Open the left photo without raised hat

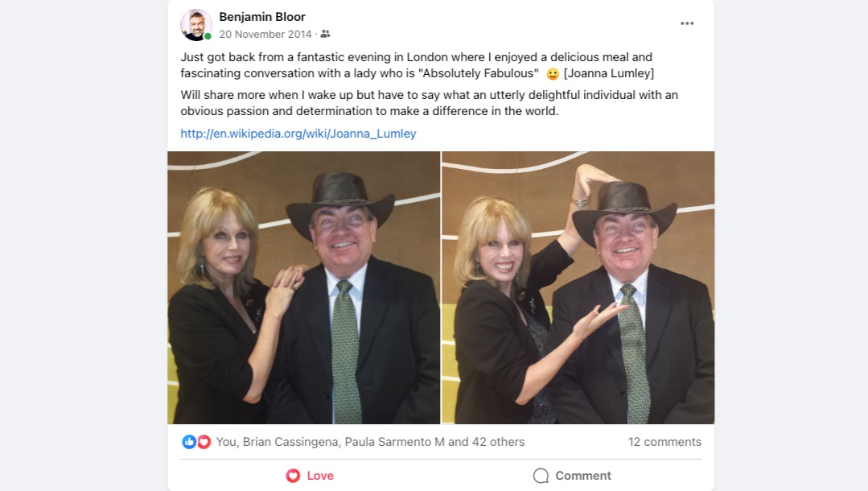pos(303,287)
